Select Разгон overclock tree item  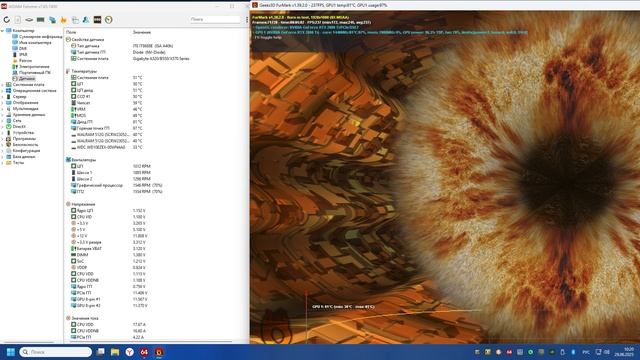tap(22, 60)
